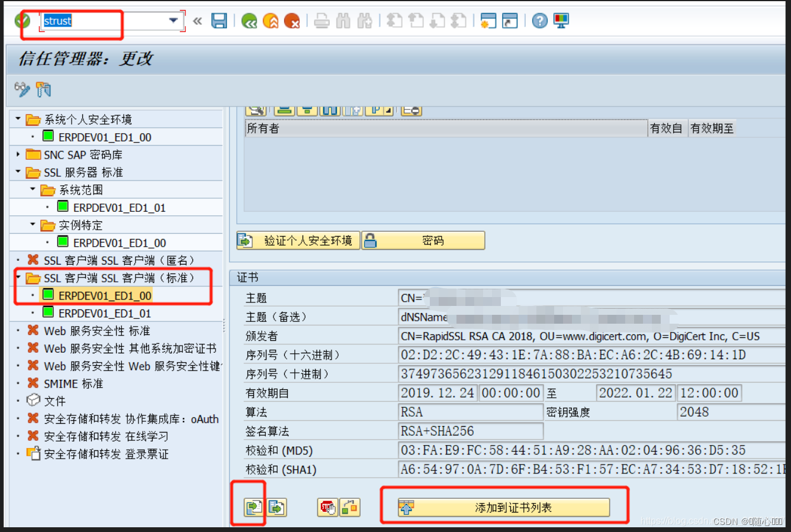Collapse the SSL 服务器 标准 node
The width and height of the screenshot is (791, 532).
click(18, 172)
